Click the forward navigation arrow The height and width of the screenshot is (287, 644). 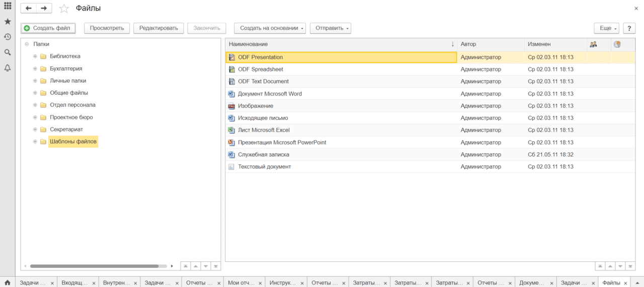tap(44, 9)
